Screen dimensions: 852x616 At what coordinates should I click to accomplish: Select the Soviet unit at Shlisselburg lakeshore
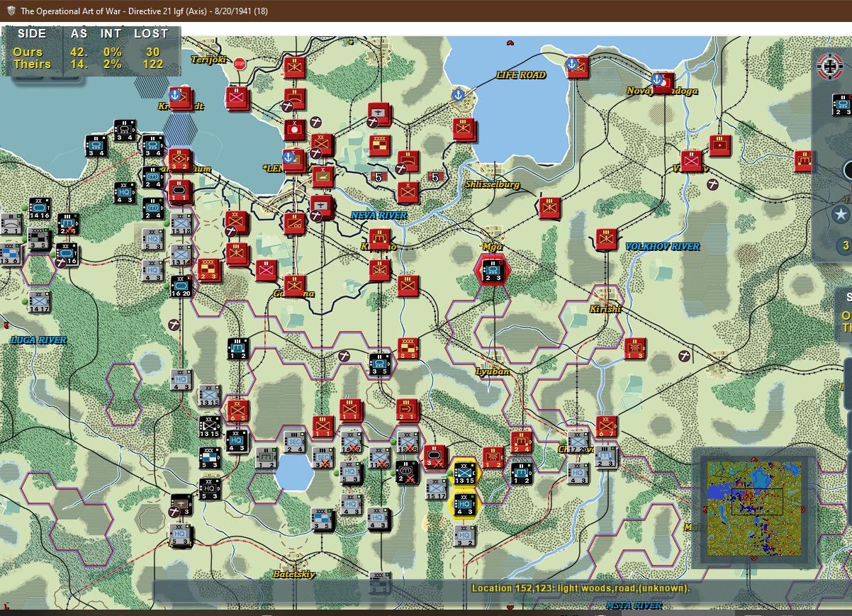click(464, 129)
